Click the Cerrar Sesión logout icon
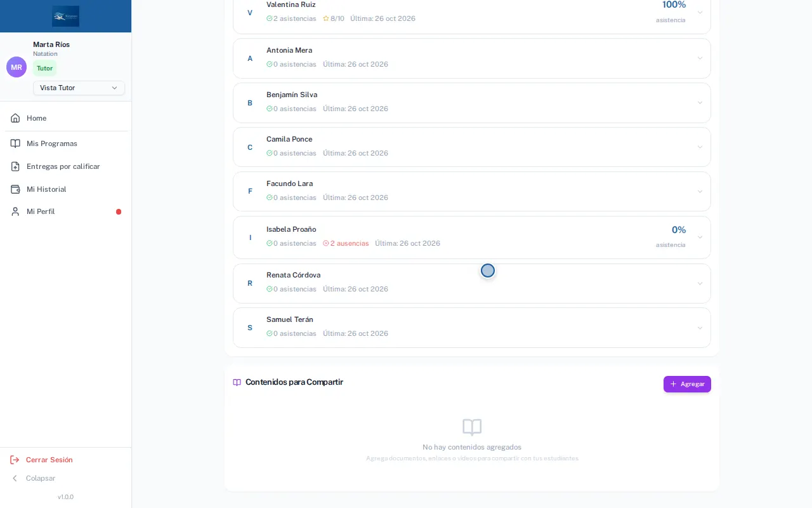This screenshot has width=812, height=508. click(15, 460)
